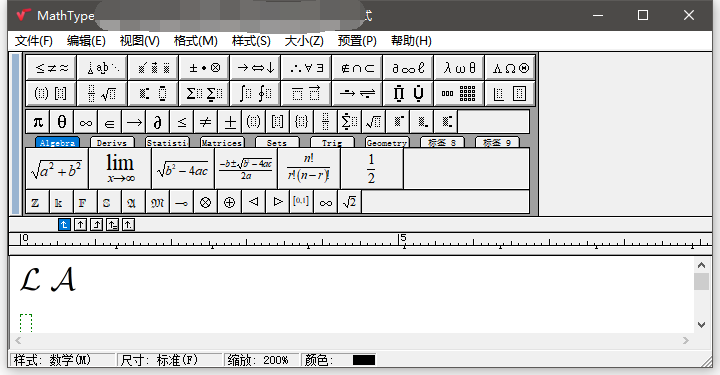
Task: Open the miscellaneous symbols palette (∂∞ℓ)
Action: tap(408, 68)
